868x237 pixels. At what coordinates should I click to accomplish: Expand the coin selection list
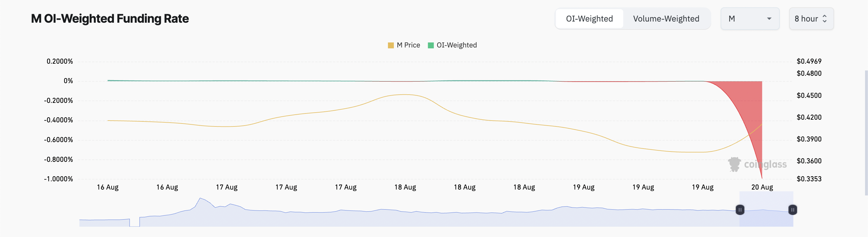point(750,19)
